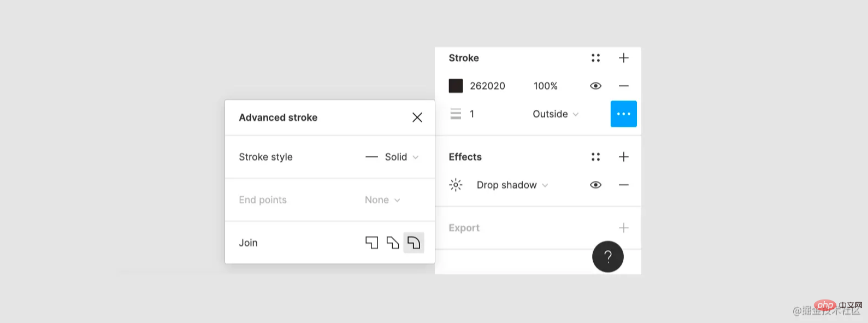Open Stroke styles four-dot icon
The width and height of the screenshot is (868, 323).
click(x=595, y=58)
